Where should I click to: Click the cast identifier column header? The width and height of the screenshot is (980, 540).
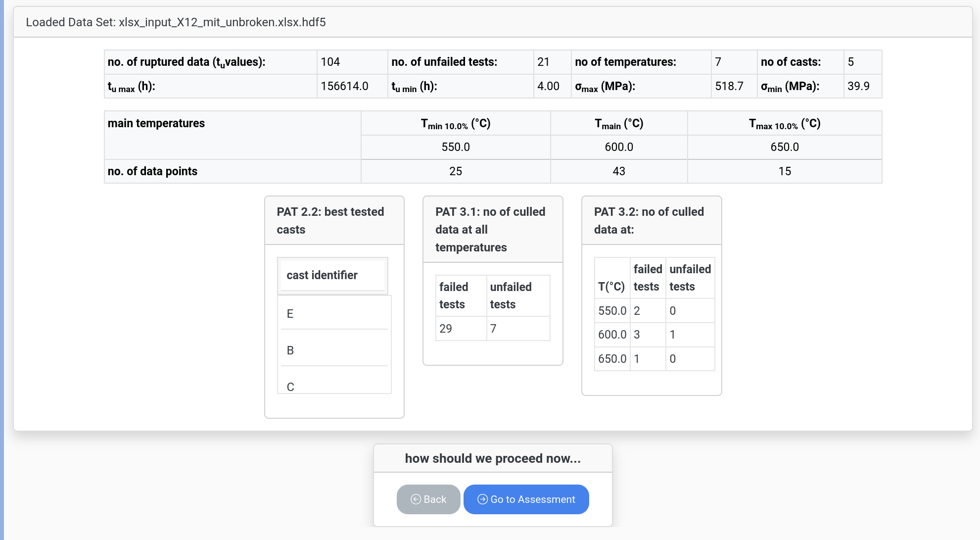point(332,275)
